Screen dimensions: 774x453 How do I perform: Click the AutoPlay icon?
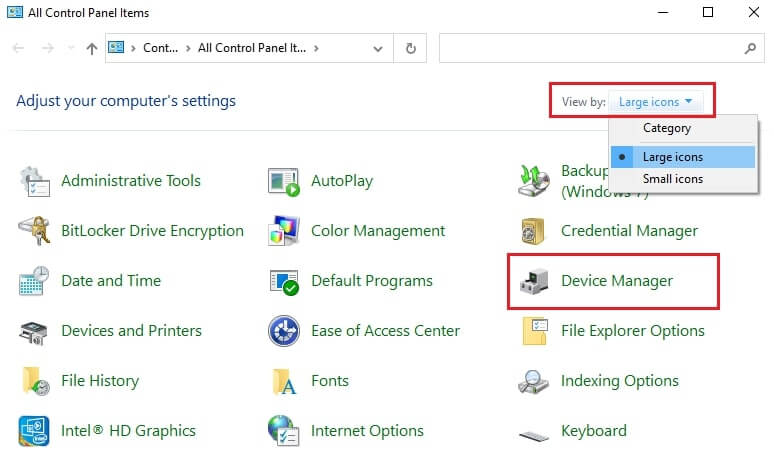[284, 182]
